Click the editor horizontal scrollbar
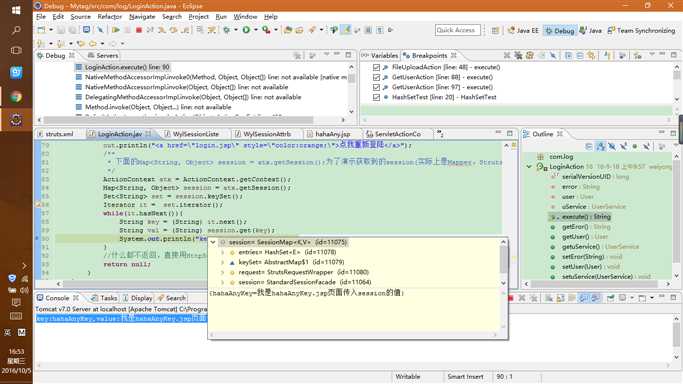The width and height of the screenshot is (683, 384). click(x=135, y=284)
